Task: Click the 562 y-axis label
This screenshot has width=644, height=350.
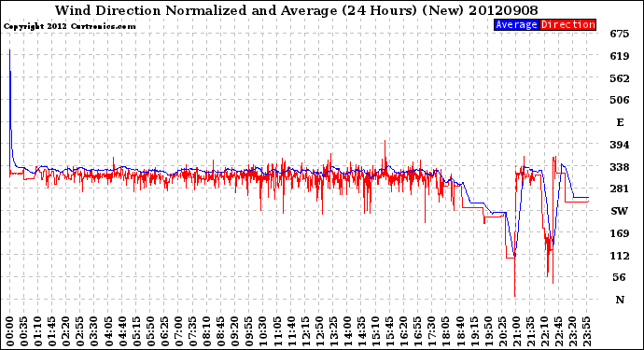Action: point(620,78)
